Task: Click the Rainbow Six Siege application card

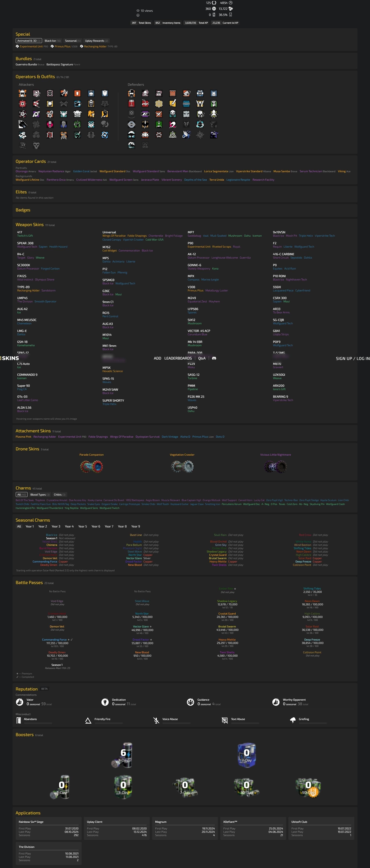Action: pyautogui.click(x=49, y=828)
